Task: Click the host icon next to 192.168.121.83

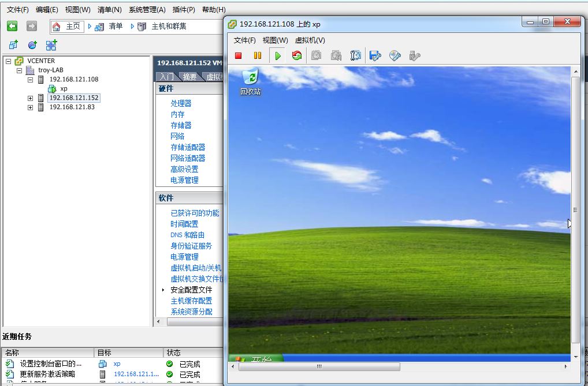Action: (x=41, y=107)
